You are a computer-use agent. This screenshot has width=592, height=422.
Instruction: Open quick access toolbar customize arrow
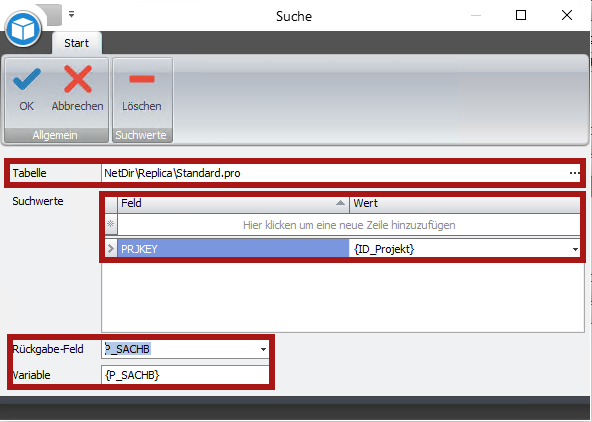pos(71,15)
